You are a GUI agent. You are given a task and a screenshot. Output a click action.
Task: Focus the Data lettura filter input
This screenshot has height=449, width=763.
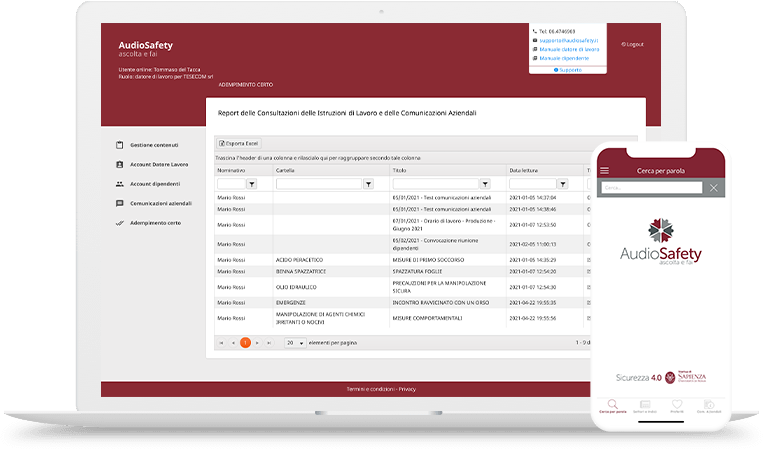pyautogui.click(x=532, y=184)
